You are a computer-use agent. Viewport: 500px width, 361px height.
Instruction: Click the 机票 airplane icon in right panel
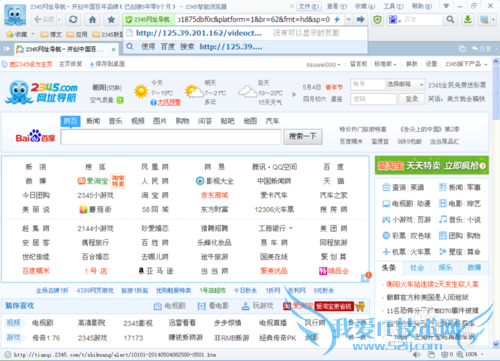[x=386, y=252]
